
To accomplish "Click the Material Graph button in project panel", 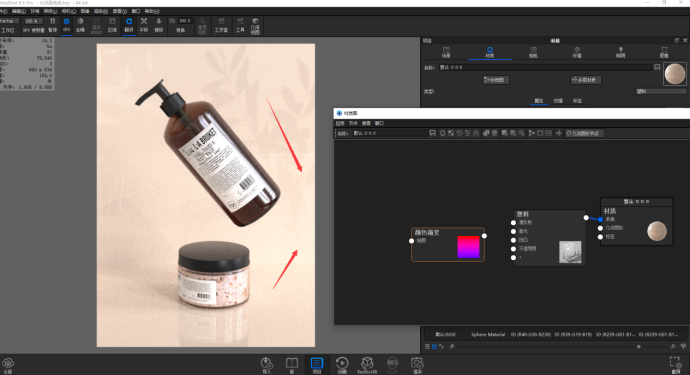I will [496, 80].
